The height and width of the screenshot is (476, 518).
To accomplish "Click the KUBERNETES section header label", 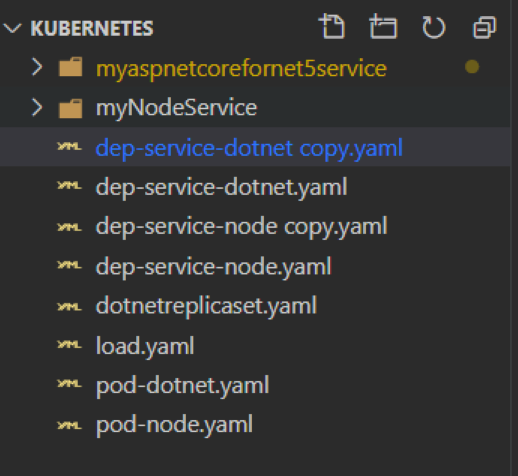I will tap(92, 28).
